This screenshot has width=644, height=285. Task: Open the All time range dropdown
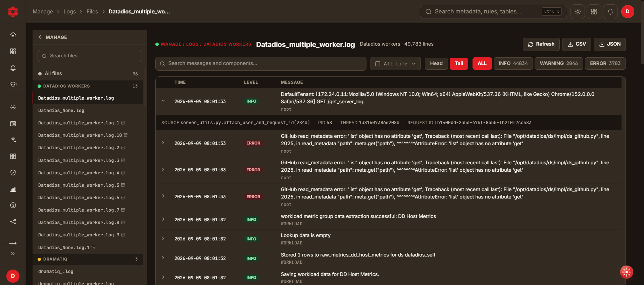[395, 64]
